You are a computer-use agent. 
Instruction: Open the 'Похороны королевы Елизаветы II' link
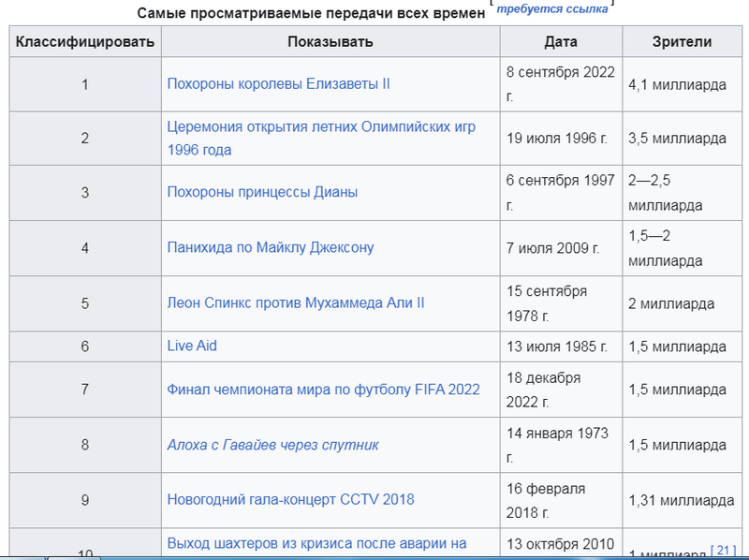278,84
